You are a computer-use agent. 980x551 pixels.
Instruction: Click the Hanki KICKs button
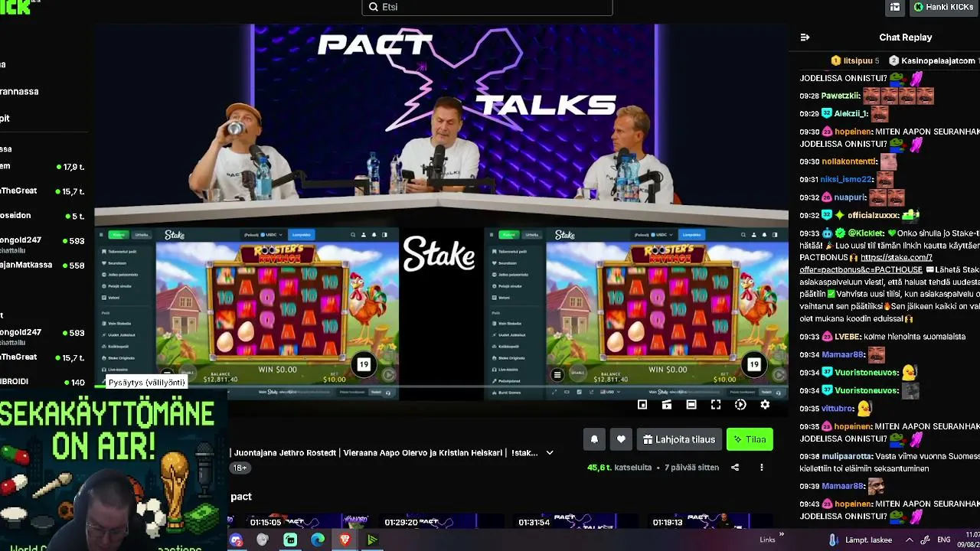click(x=944, y=8)
